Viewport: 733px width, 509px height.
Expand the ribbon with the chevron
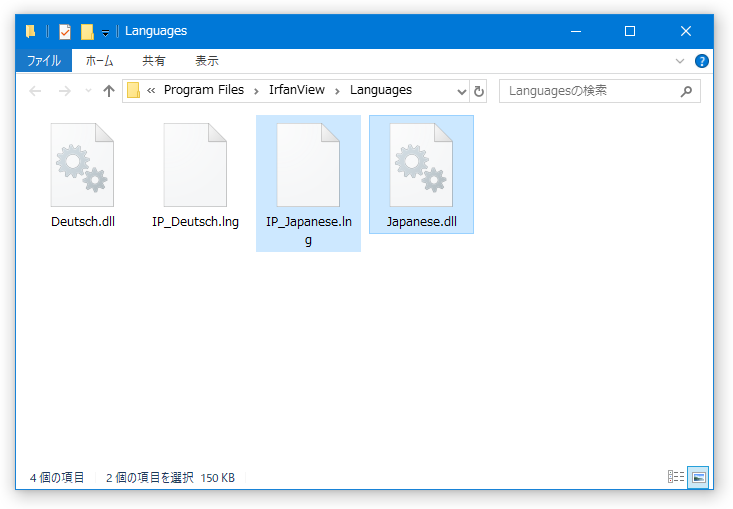coord(680,61)
